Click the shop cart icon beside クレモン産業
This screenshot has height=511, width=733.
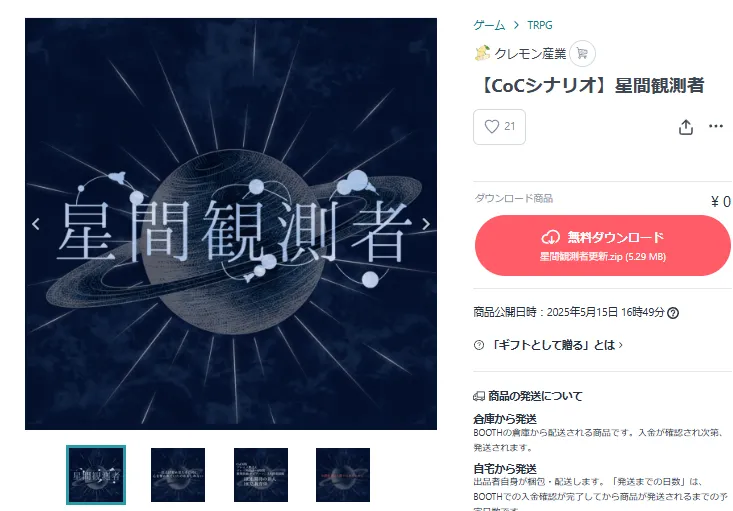tap(582, 54)
